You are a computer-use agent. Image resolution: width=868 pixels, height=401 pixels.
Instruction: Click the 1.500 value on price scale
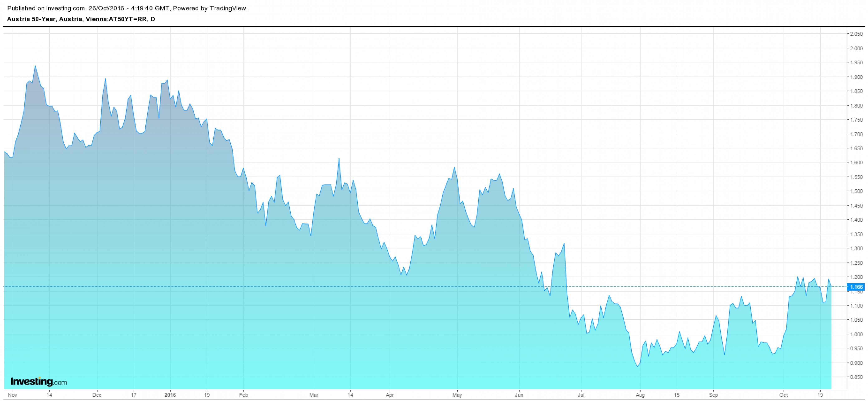[856, 191]
